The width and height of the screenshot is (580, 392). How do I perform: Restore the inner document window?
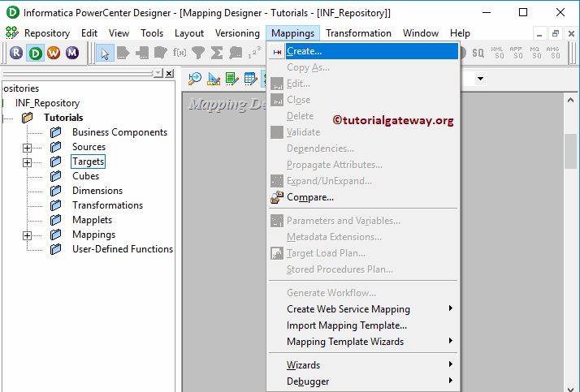tap(555, 33)
